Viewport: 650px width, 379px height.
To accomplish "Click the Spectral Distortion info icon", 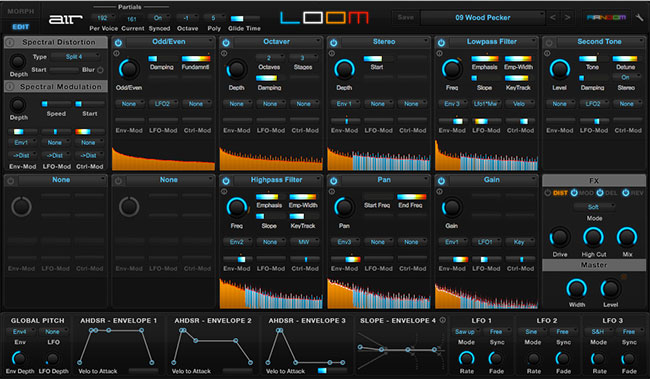I will click(10, 42).
